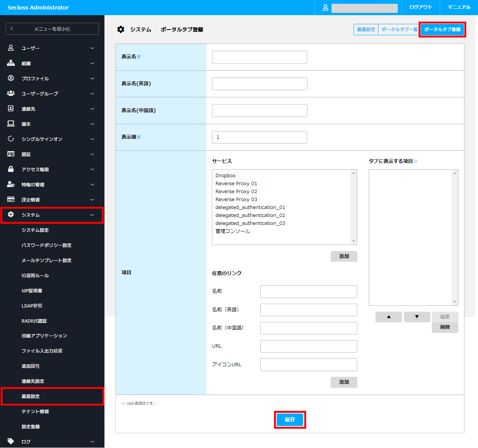Click the 編集 button
The height and width of the screenshot is (448, 478).
[x=445, y=317]
